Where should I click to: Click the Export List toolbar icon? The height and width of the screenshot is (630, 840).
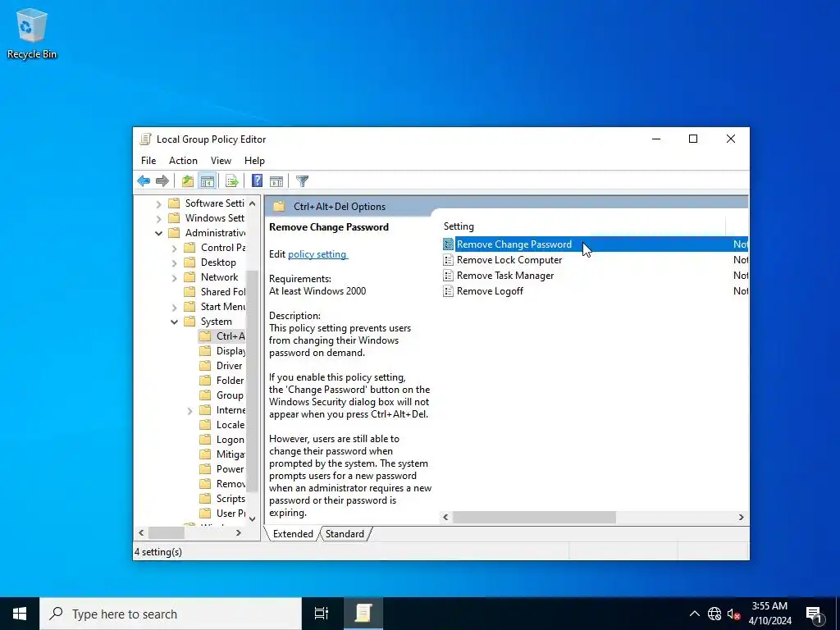[232, 181]
